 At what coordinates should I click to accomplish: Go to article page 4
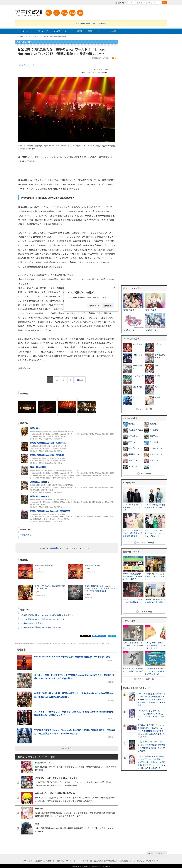pos(70,380)
